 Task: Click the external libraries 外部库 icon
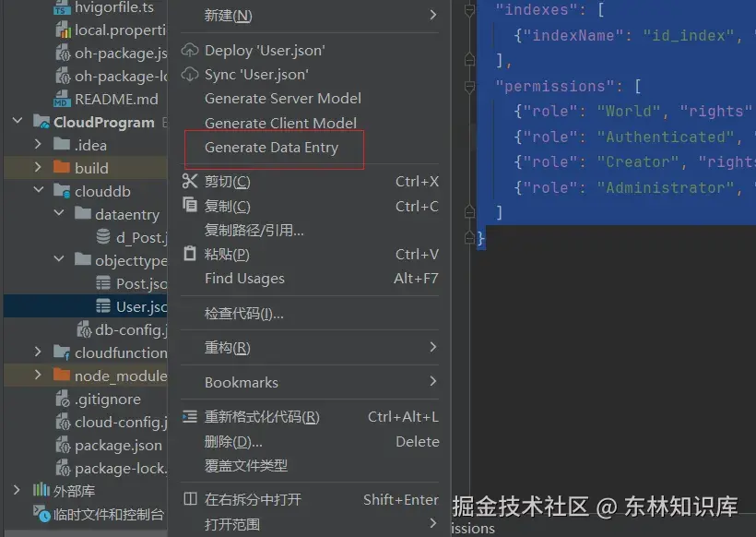[x=41, y=490]
